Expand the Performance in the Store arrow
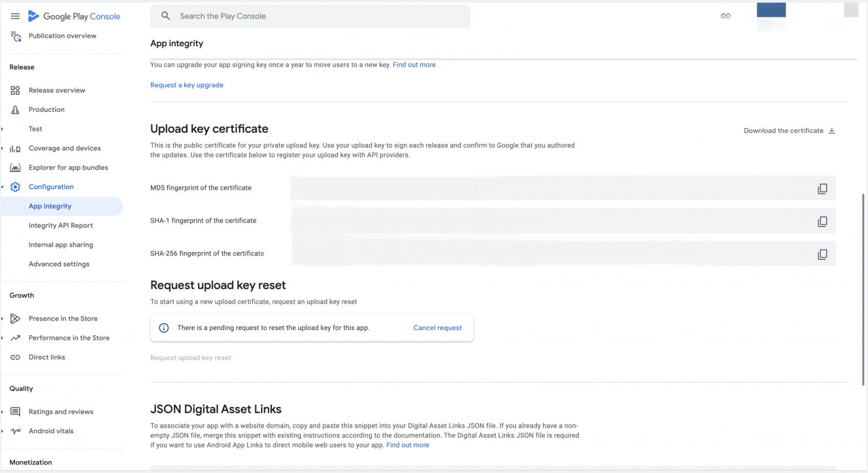The width and height of the screenshot is (868, 473). (x=3, y=338)
